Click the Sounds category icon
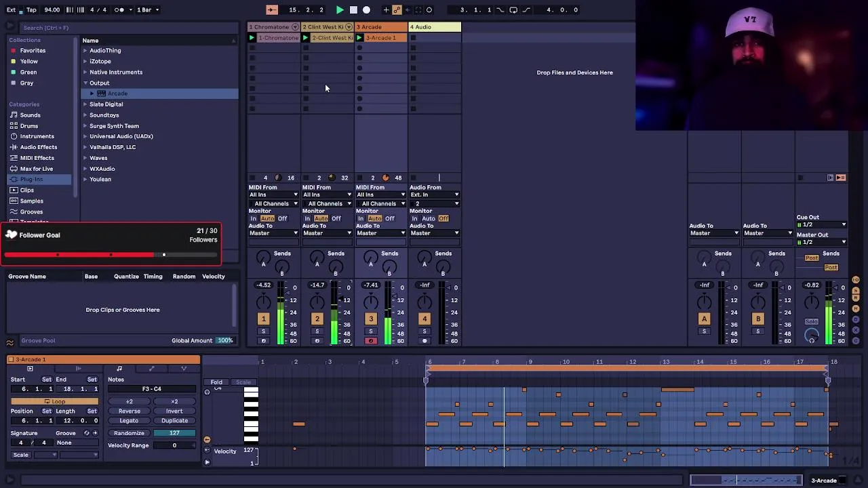This screenshot has width=868, height=488. click(14, 115)
